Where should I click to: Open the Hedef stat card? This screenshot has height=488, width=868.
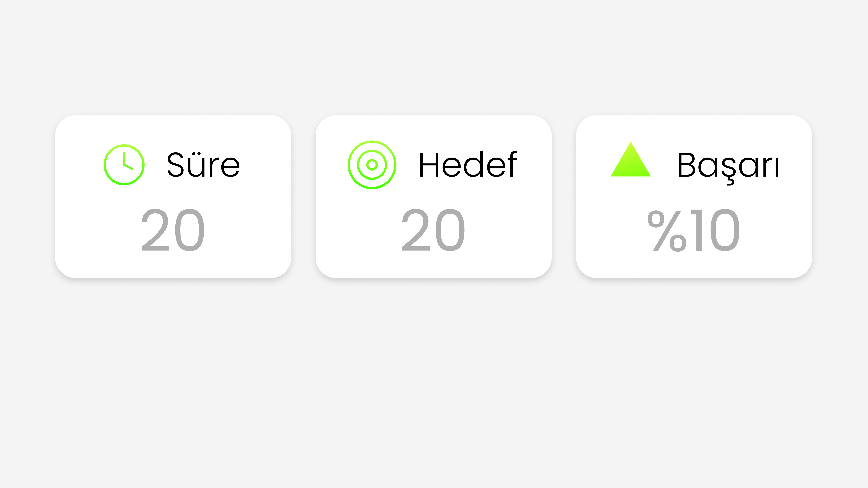(434, 197)
